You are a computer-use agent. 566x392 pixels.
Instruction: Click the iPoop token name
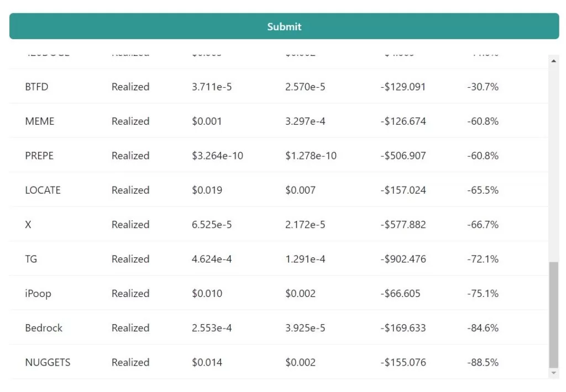pos(38,294)
